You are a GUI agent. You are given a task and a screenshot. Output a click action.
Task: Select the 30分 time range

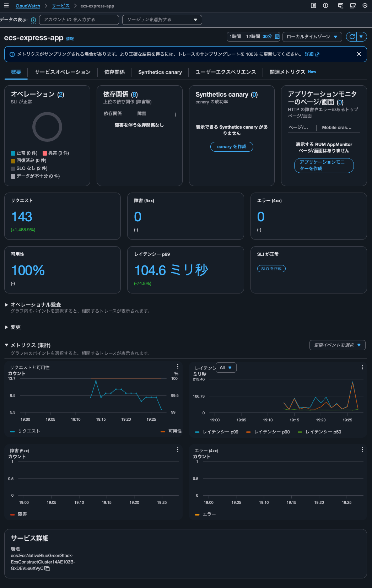(267, 37)
